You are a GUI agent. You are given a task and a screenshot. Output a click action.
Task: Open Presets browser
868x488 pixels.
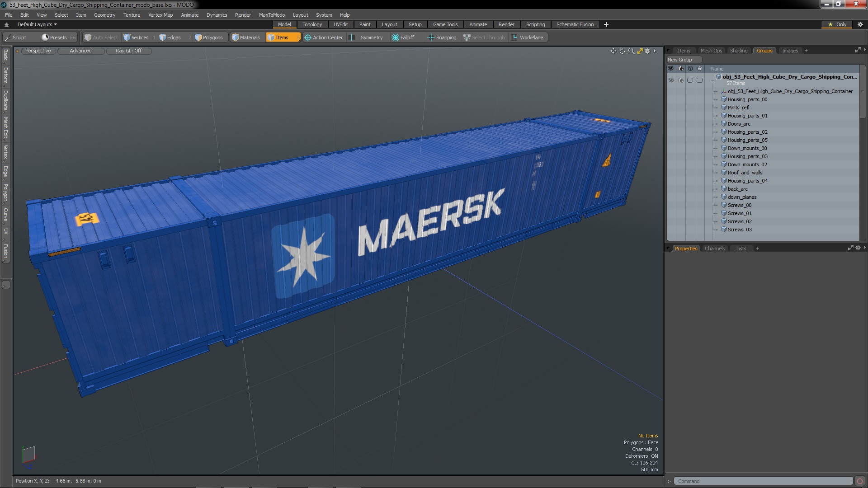59,38
